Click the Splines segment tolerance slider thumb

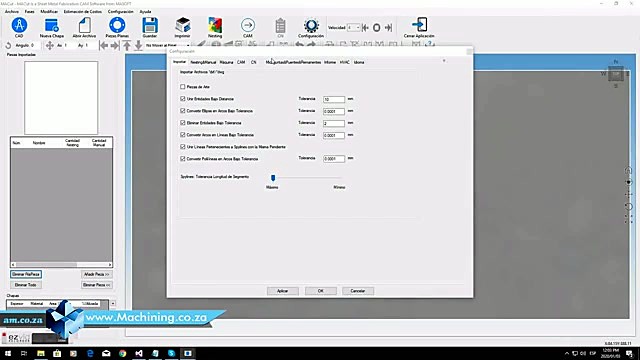click(273, 177)
